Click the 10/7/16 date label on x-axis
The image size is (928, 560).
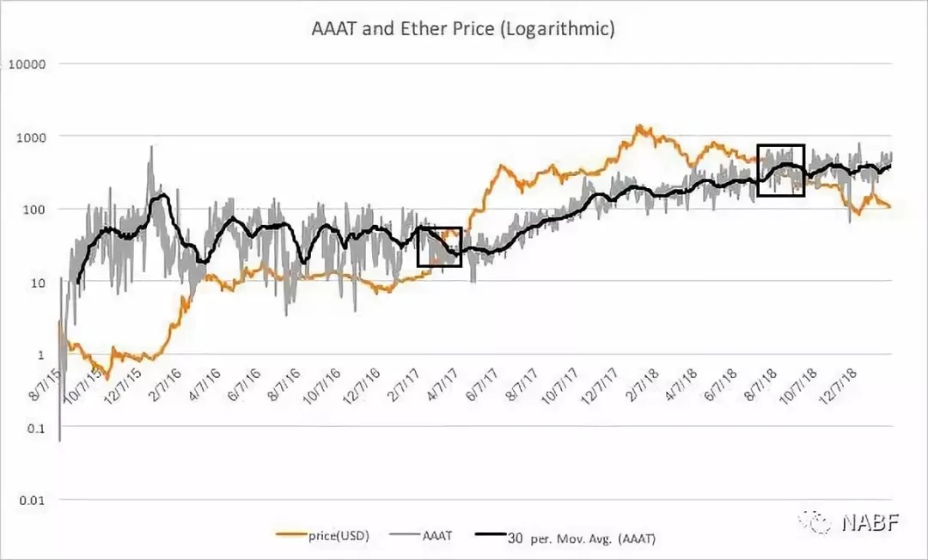(x=321, y=387)
